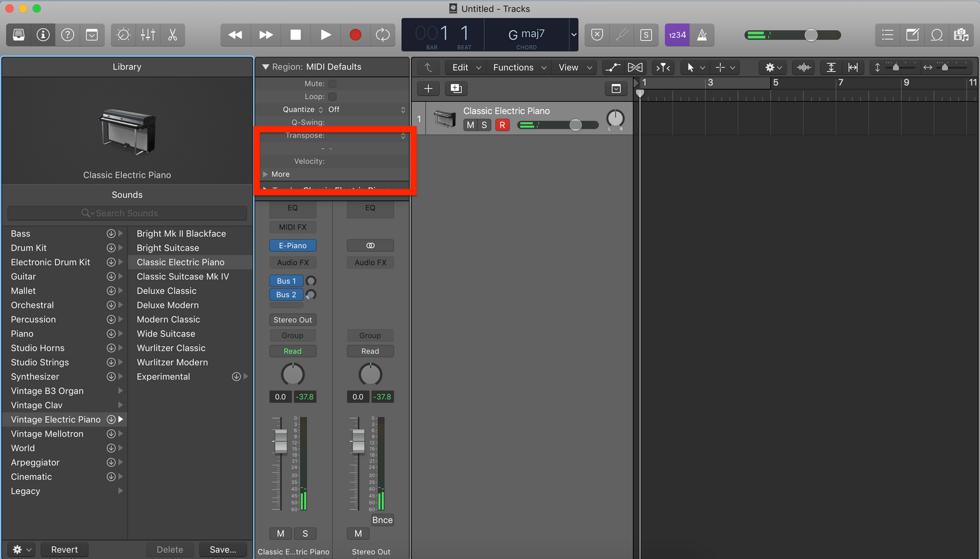
Task: Click the Bus 1 send slot
Action: tap(286, 281)
